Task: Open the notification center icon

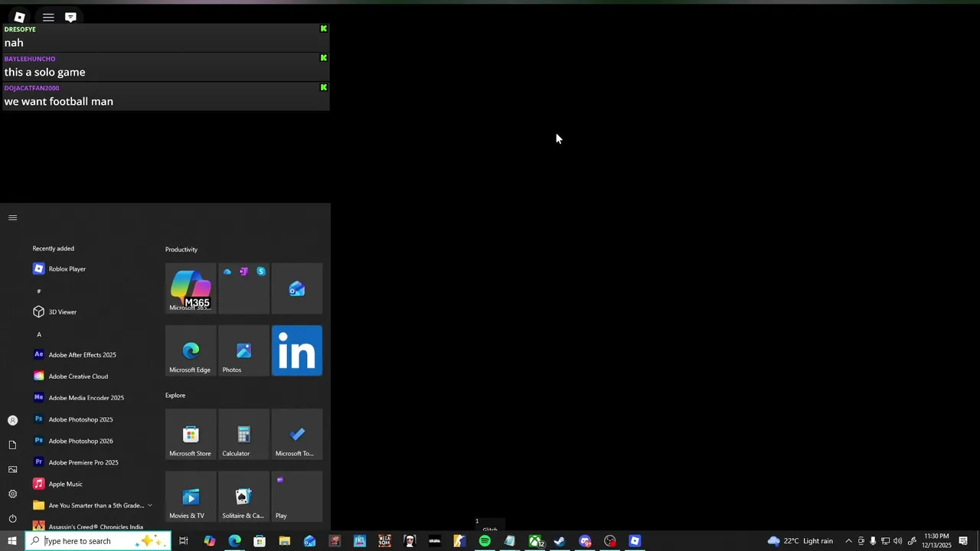Action: tap(963, 541)
